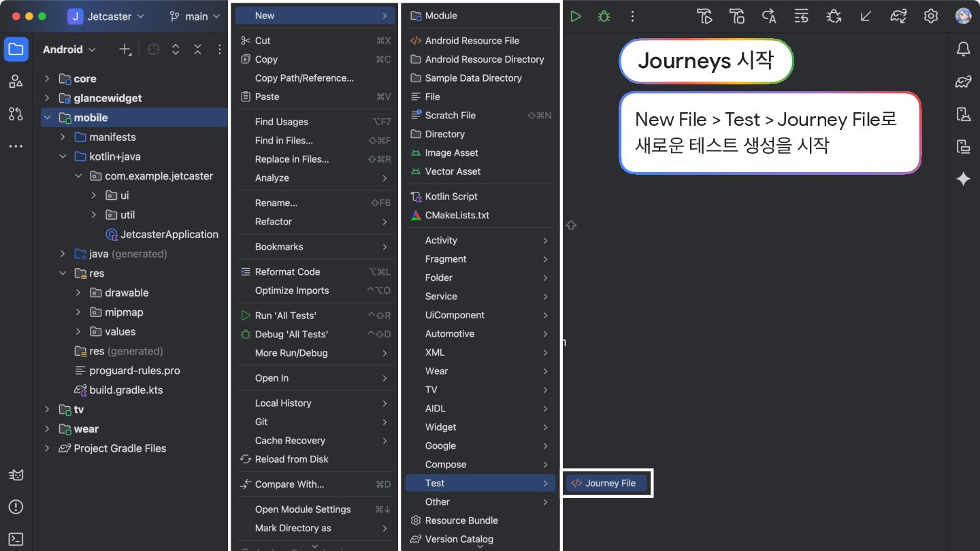
Task: Open Activity submenu in New menu
Action: click(480, 240)
